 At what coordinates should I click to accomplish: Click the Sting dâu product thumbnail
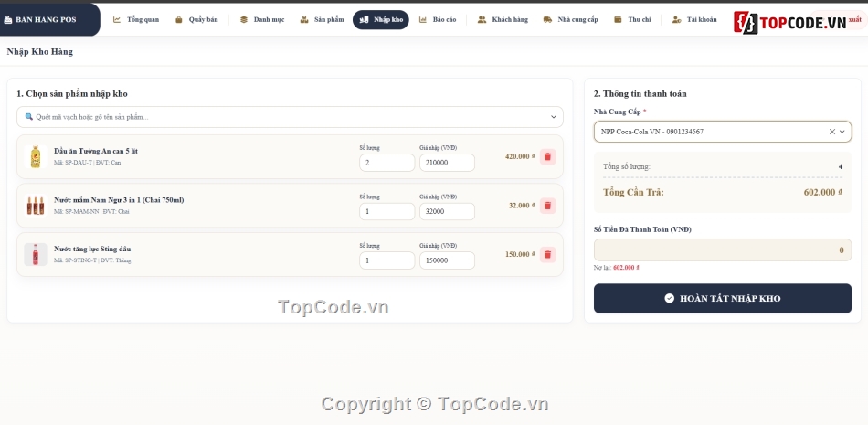click(x=36, y=254)
